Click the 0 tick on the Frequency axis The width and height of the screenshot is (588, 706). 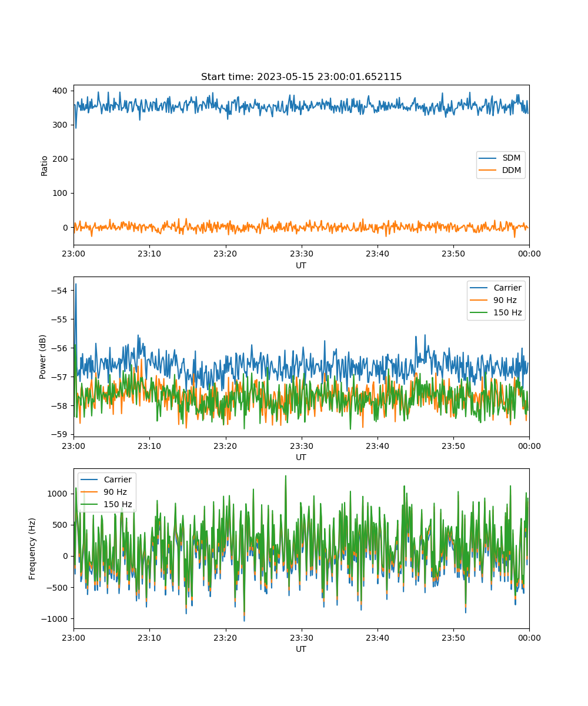[x=66, y=556]
